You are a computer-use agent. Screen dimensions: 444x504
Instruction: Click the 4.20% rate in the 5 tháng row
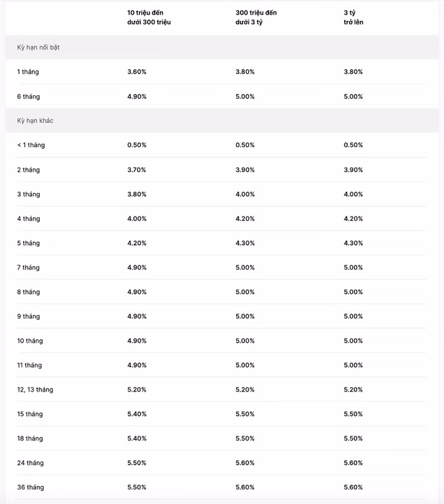pos(136,243)
